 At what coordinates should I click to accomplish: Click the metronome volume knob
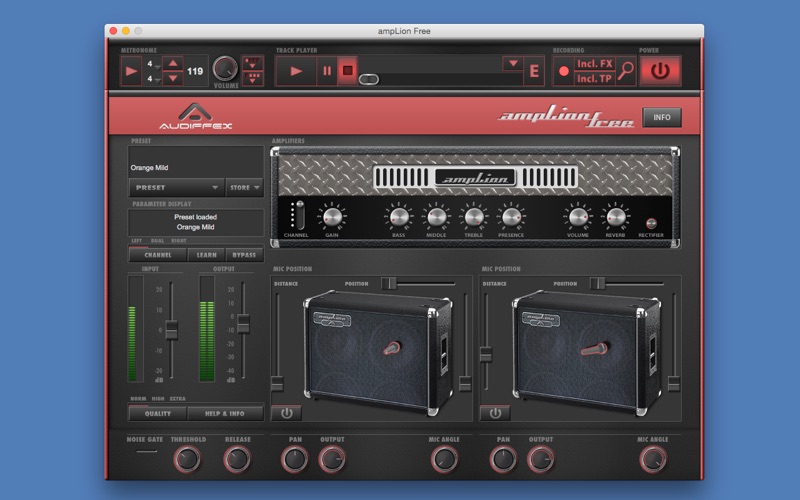click(x=225, y=68)
